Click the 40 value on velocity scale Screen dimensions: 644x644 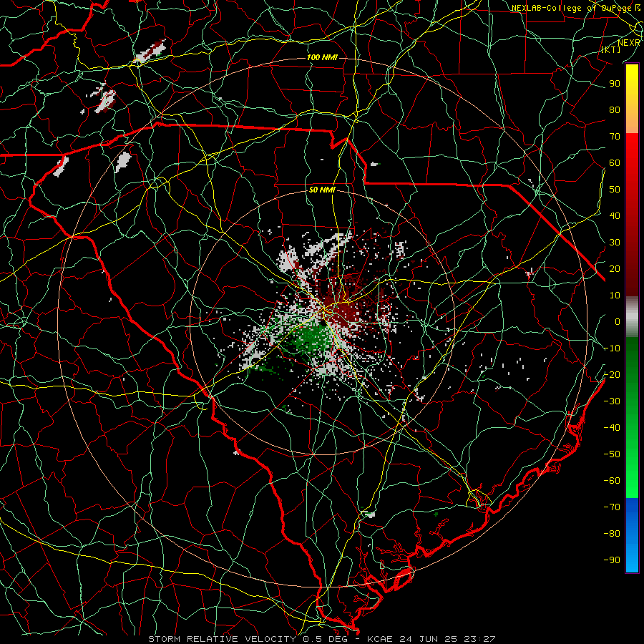point(615,216)
